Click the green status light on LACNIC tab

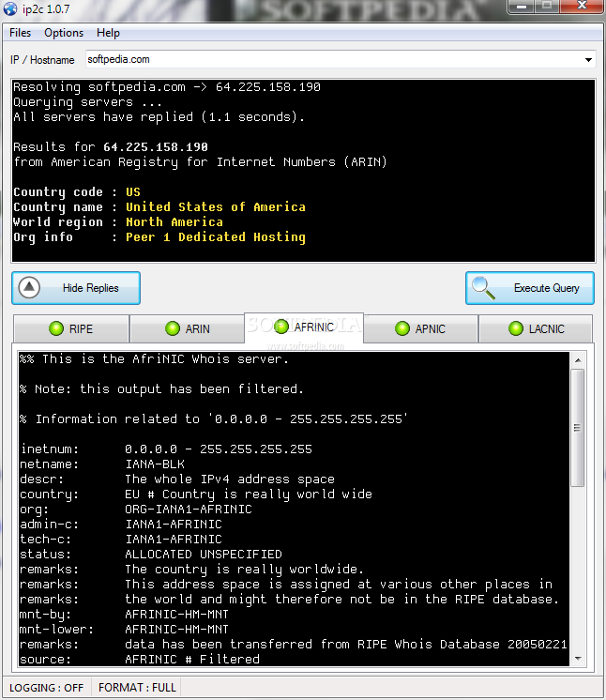point(515,328)
